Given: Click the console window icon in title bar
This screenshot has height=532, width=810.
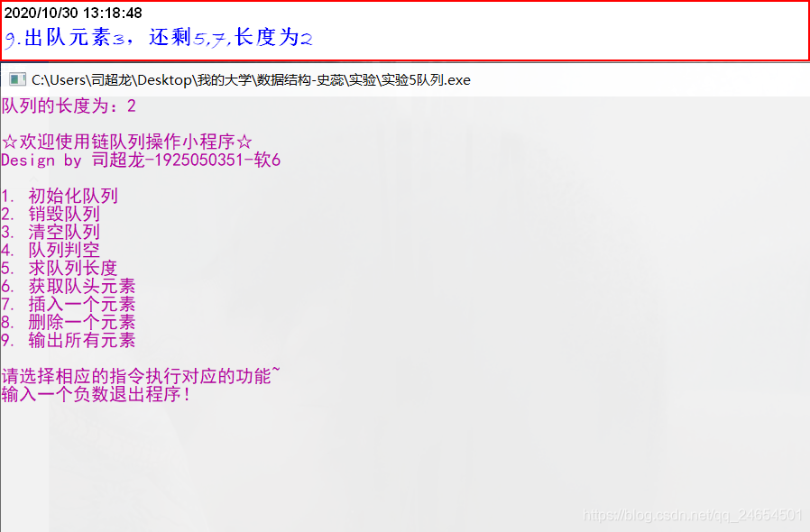Looking at the screenshot, I should coord(17,79).
